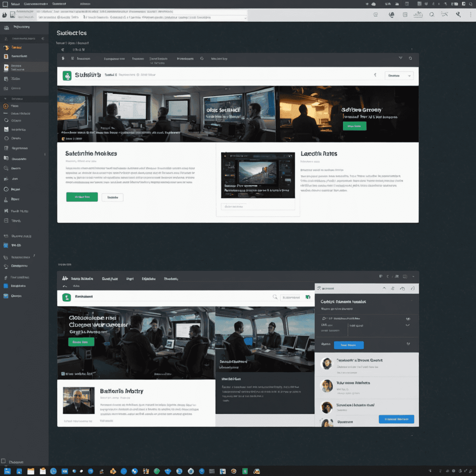Click the green button in the lower-left hero image
This screenshot has height=476, width=476.
point(81,342)
